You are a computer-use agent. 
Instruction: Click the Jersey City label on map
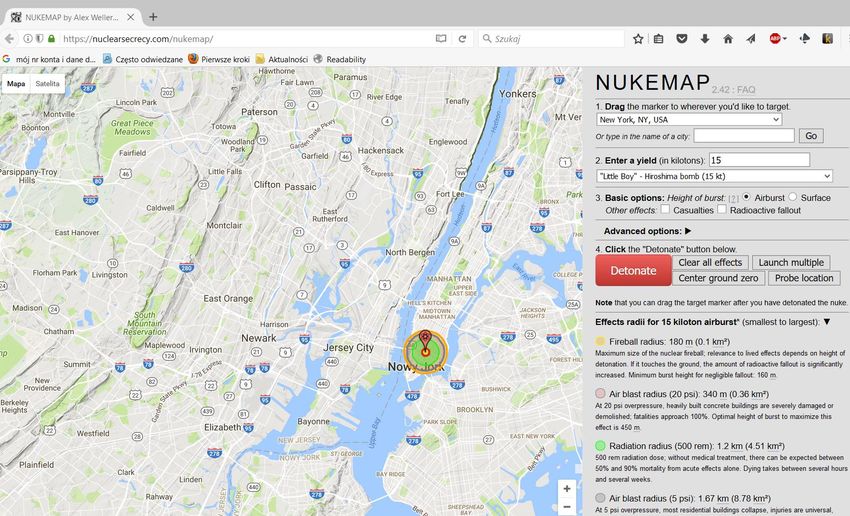[x=348, y=347]
